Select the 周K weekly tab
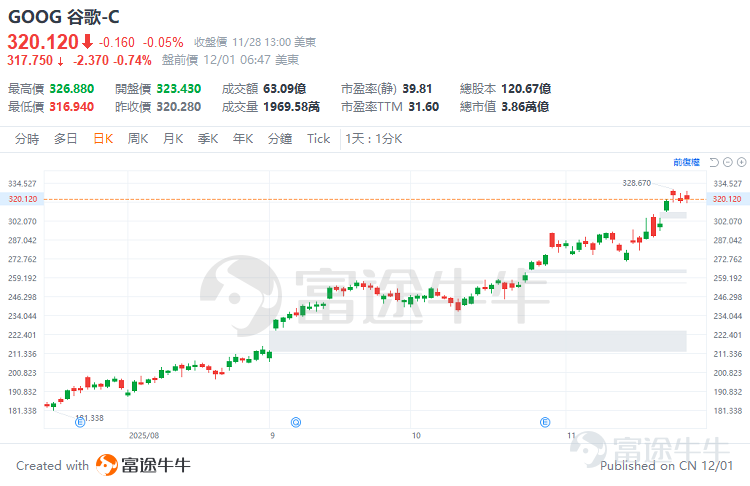The height and width of the screenshot is (486, 750). coord(138,139)
